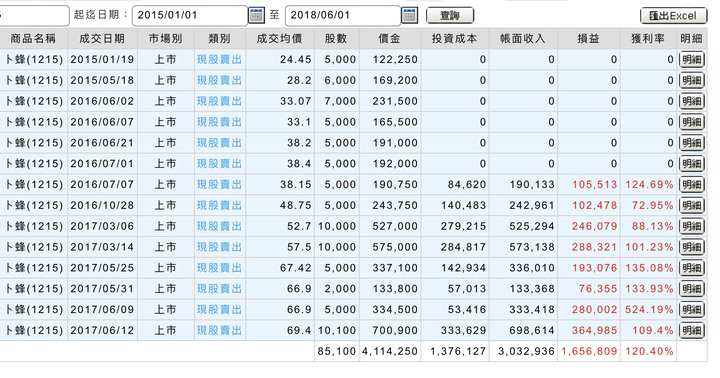Open 明細 for the 2016/06/07 trade
Image resolution: width=720 pixels, height=378 pixels.
(692, 122)
